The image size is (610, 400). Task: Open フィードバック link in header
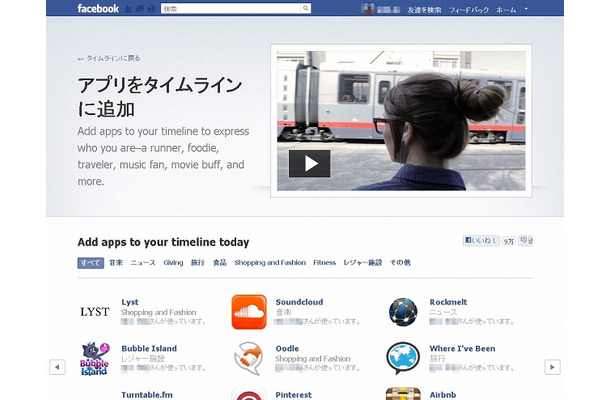click(469, 10)
